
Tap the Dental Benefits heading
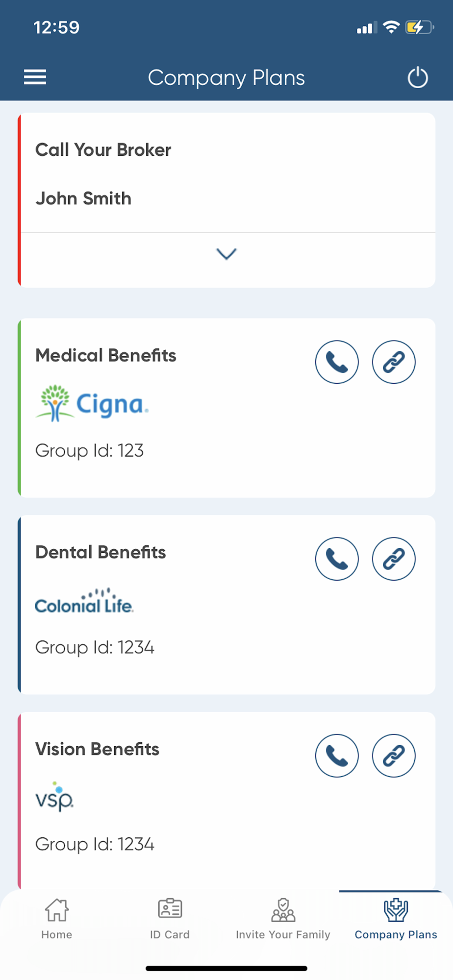[101, 553]
